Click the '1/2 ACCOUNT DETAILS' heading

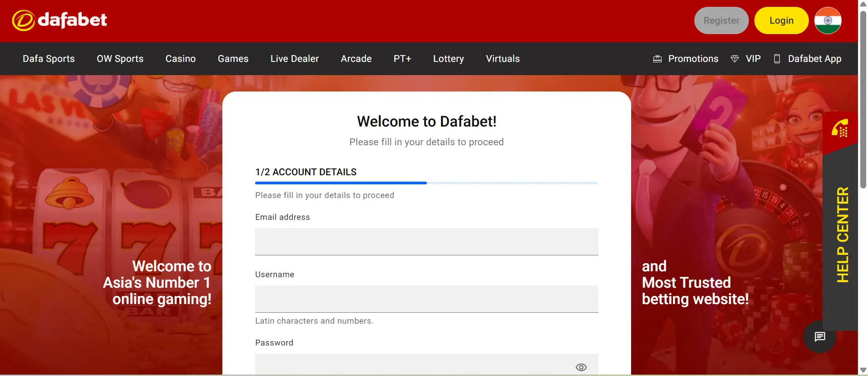point(306,172)
